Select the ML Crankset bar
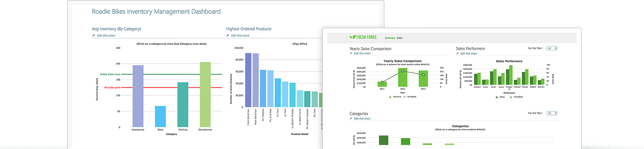This screenshot has width=644, height=149. tap(270, 89)
